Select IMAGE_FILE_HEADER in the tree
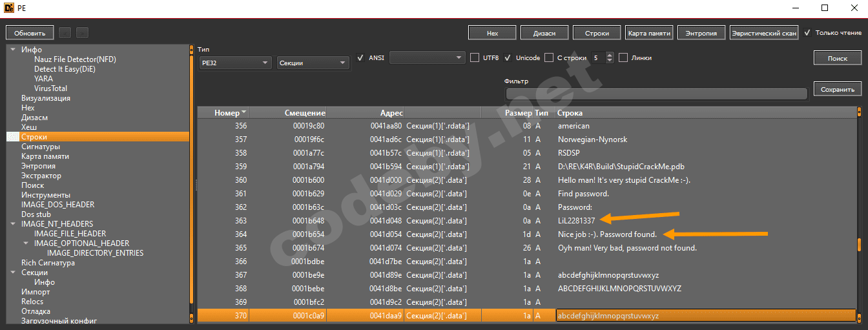The height and width of the screenshot is (330, 868). tap(70, 234)
